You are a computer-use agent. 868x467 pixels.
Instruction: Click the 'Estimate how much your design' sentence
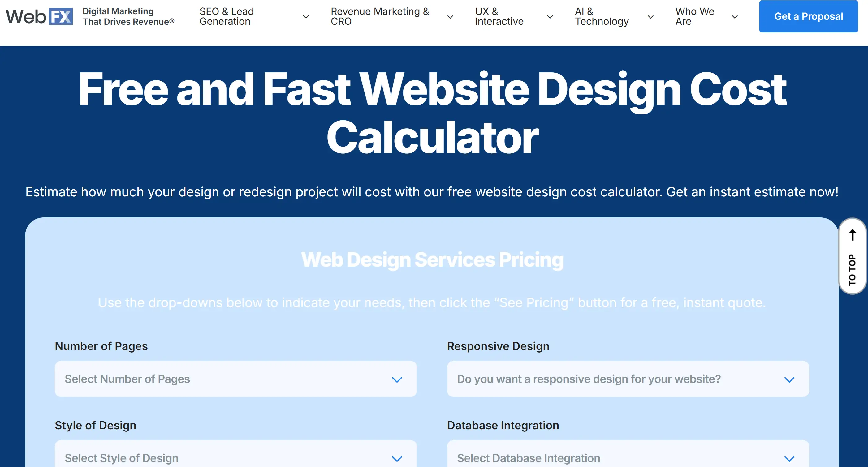(x=432, y=192)
